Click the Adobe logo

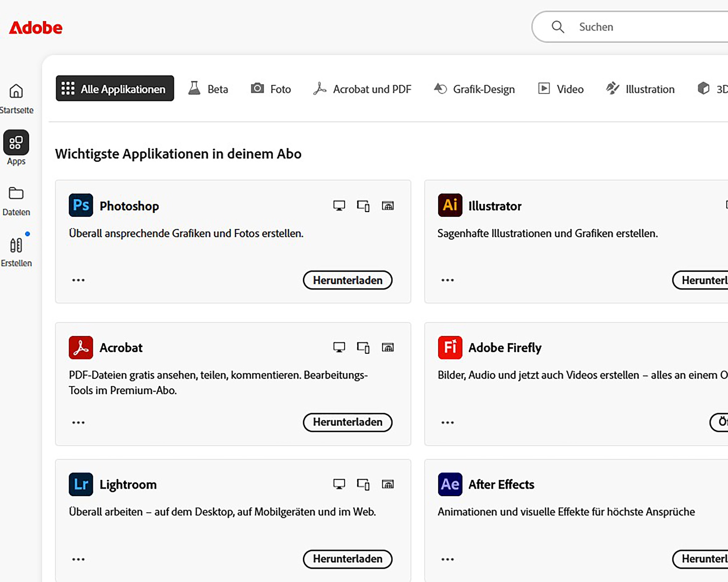(35, 28)
